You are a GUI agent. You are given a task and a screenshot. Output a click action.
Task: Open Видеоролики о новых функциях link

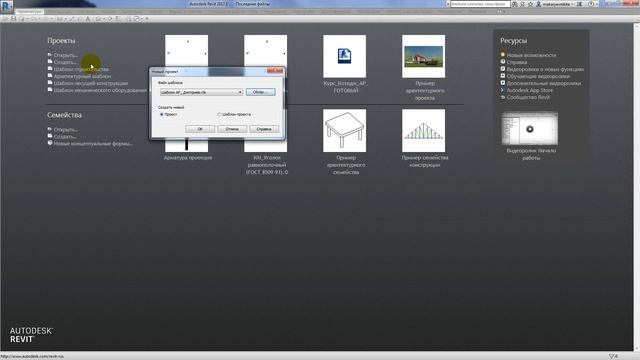[x=545, y=69]
